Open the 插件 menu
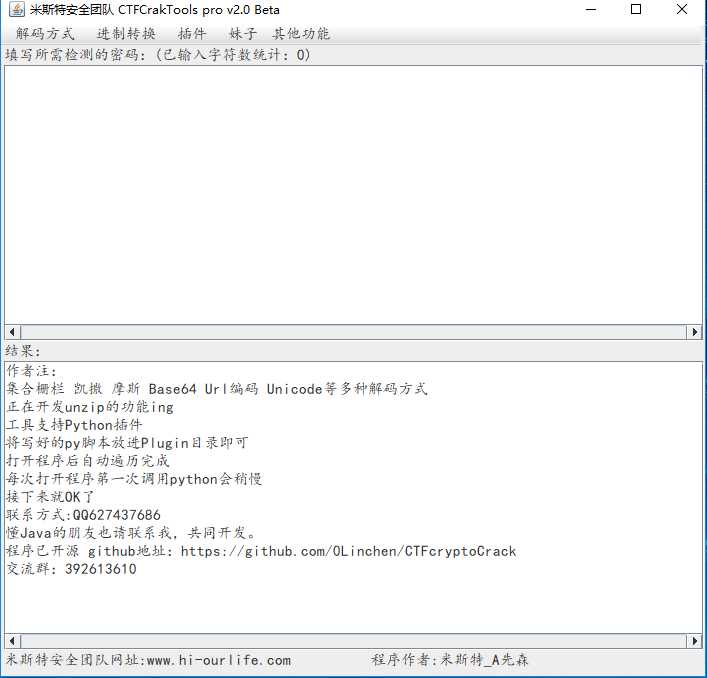The image size is (707, 678). point(192,33)
